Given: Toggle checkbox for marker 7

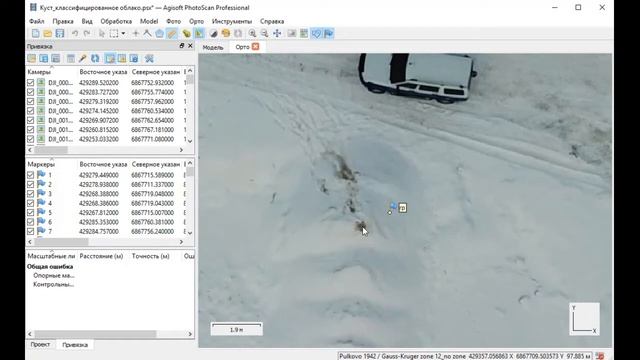Looking at the screenshot, I should [x=31, y=231].
